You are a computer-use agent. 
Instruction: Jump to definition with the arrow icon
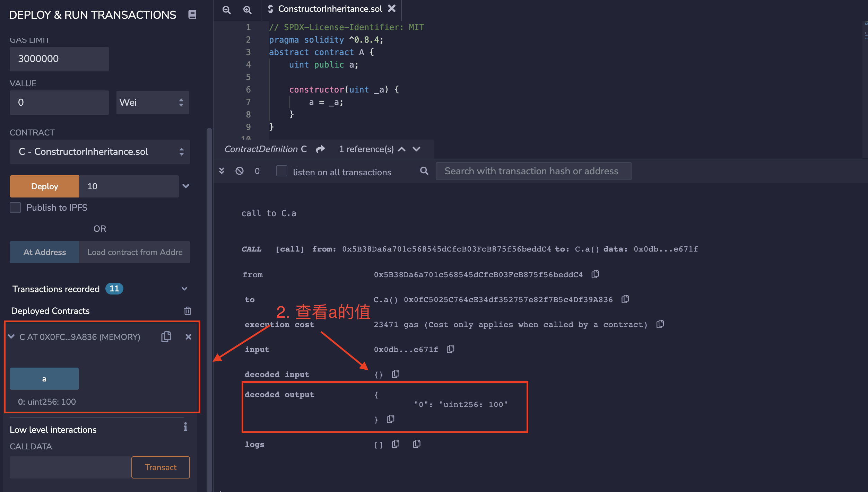tap(321, 149)
